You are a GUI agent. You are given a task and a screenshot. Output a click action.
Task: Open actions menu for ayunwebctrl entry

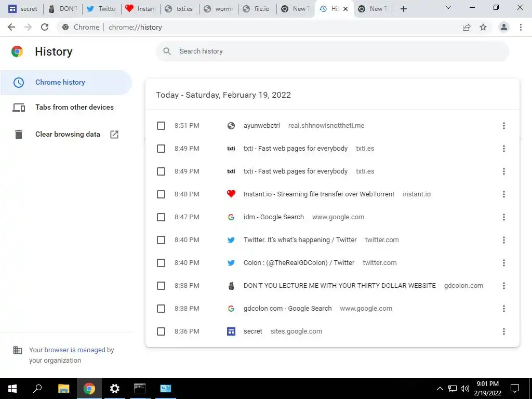[x=504, y=126]
